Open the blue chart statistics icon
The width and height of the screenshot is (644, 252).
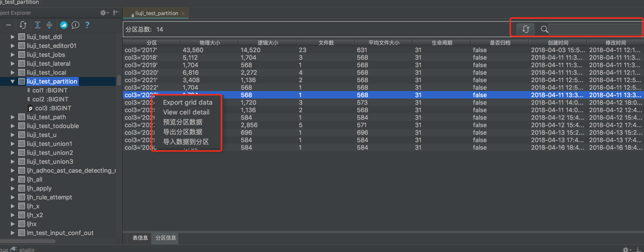[64, 25]
